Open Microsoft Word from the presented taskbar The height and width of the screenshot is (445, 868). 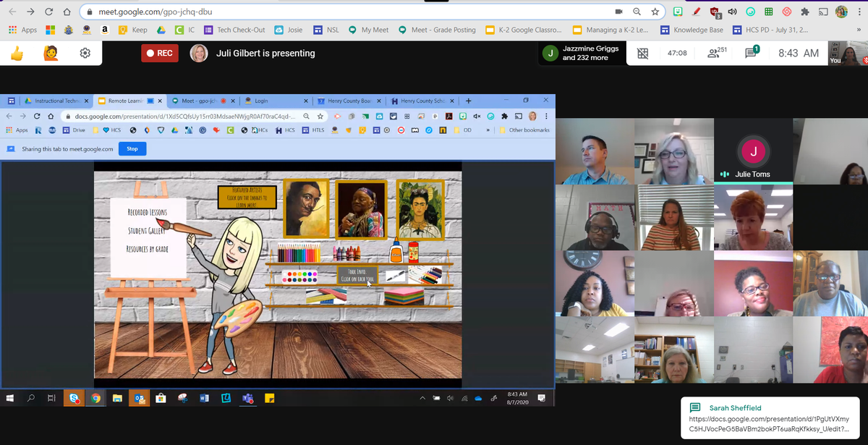pyautogui.click(x=204, y=398)
